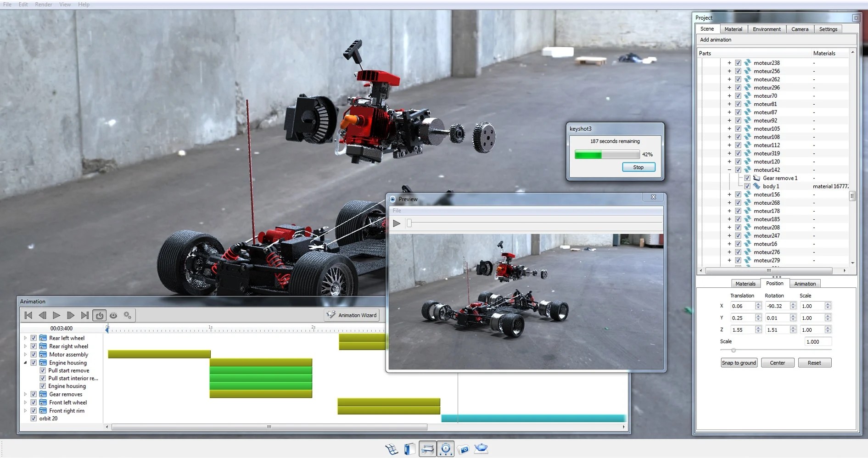Viewport: 868px width, 458px height.
Task: Click the moteur105 part icon
Action: (x=747, y=128)
